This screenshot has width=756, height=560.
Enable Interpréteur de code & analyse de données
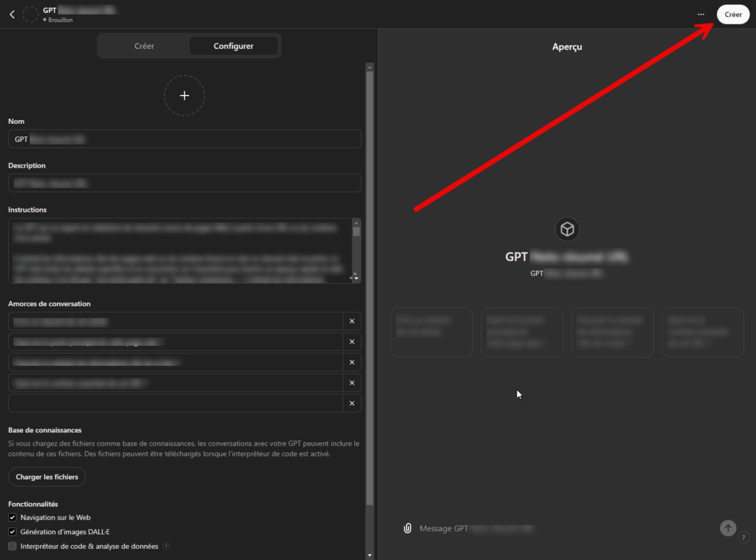click(x=13, y=547)
